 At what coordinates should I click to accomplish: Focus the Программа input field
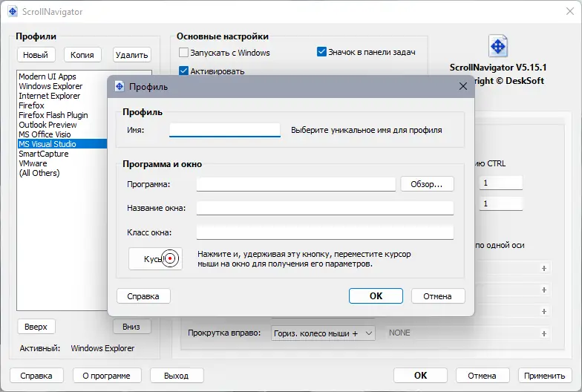tap(295, 184)
